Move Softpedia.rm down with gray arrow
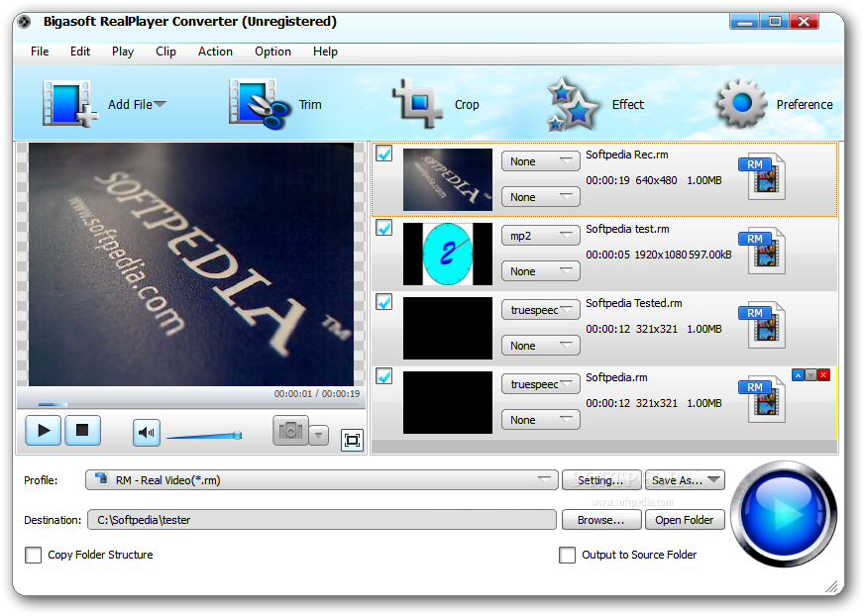This screenshot has width=865, height=616. tap(811, 375)
